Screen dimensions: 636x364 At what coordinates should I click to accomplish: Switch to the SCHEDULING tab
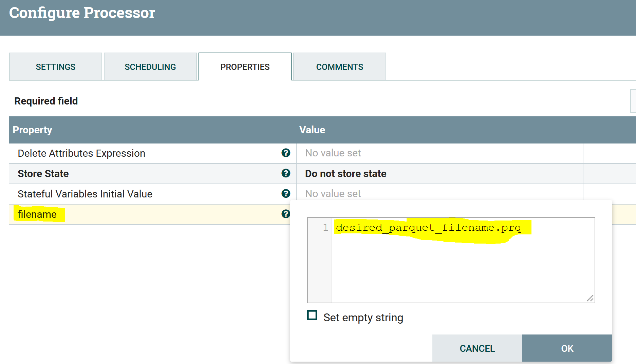tap(150, 66)
